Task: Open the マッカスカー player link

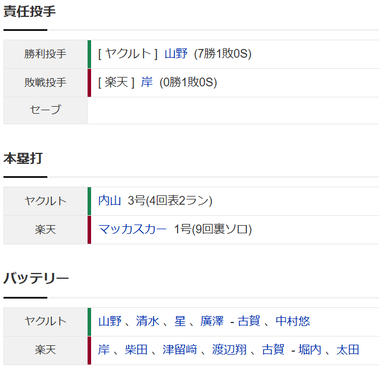Action: pyautogui.click(x=132, y=229)
